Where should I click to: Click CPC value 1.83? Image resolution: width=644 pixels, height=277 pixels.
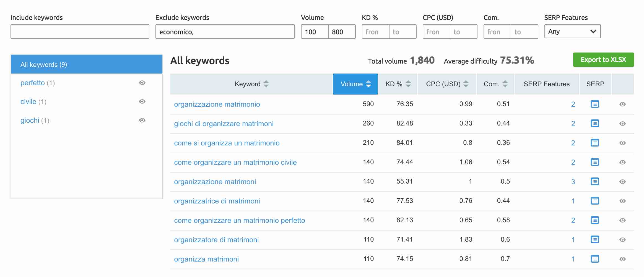click(466, 239)
